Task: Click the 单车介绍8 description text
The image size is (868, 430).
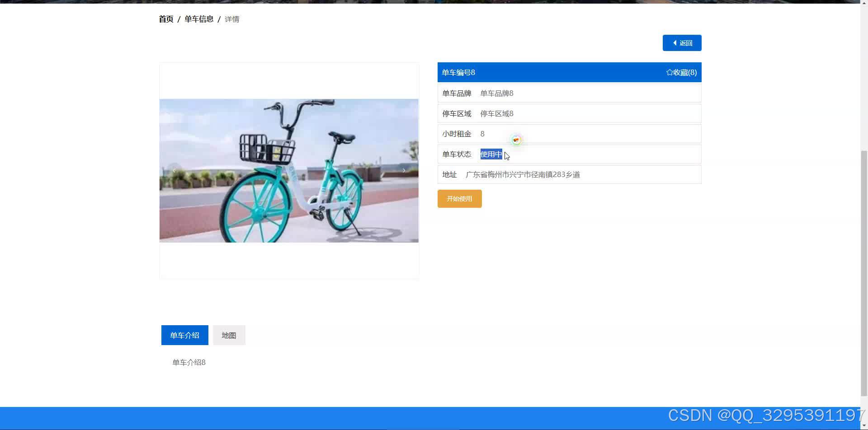Action: click(189, 362)
